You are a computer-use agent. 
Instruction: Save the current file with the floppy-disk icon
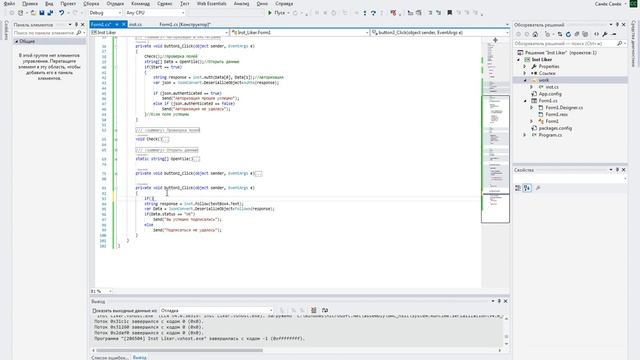pos(42,13)
